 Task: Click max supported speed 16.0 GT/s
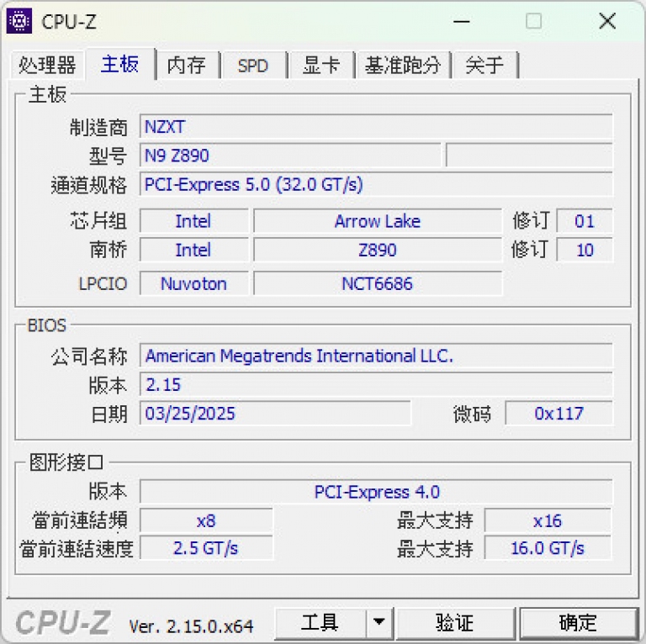[548, 548]
